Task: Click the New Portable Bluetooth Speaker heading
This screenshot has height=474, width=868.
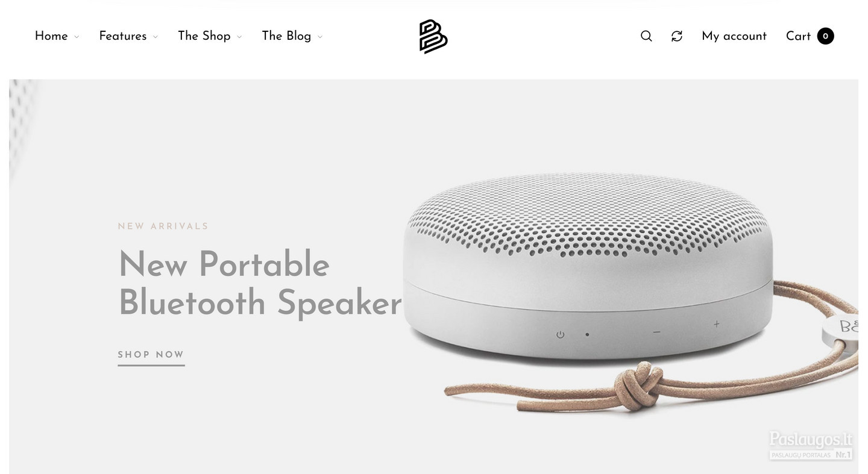Action: tap(260, 283)
